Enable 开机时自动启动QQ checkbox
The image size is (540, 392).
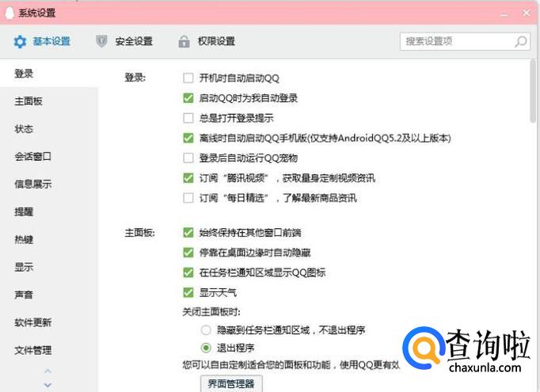coord(188,78)
